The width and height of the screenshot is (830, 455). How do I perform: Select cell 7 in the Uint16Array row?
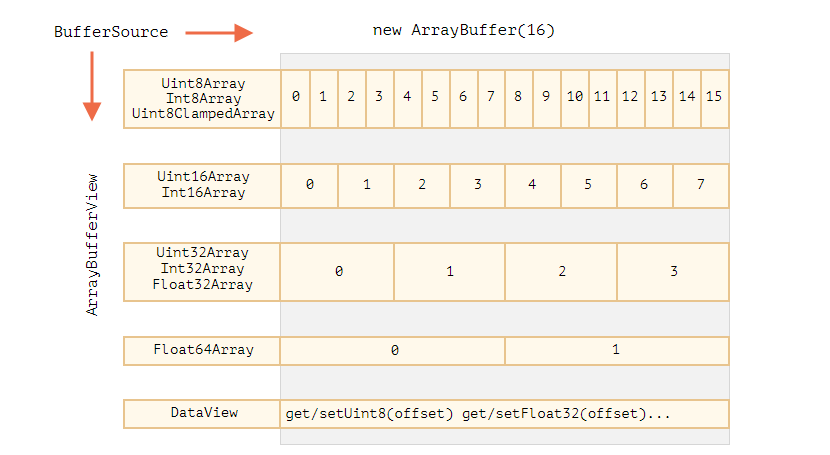click(700, 185)
